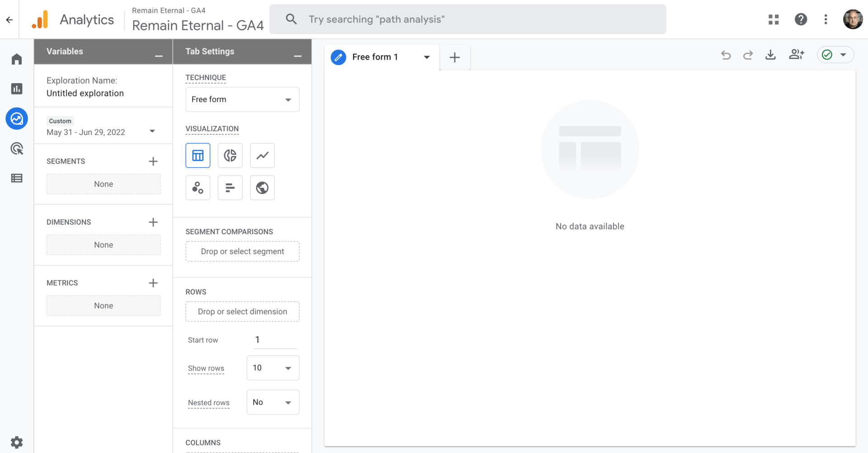Click the Analytics logo icon

coord(40,19)
